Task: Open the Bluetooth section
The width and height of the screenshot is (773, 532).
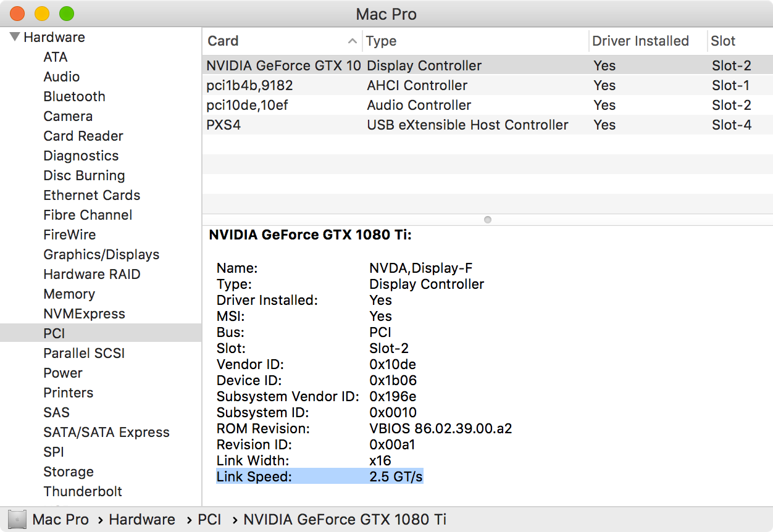Action: tap(74, 96)
